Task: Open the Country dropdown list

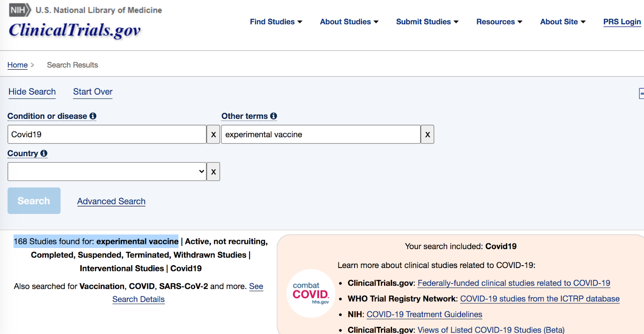Action: [107, 172]
